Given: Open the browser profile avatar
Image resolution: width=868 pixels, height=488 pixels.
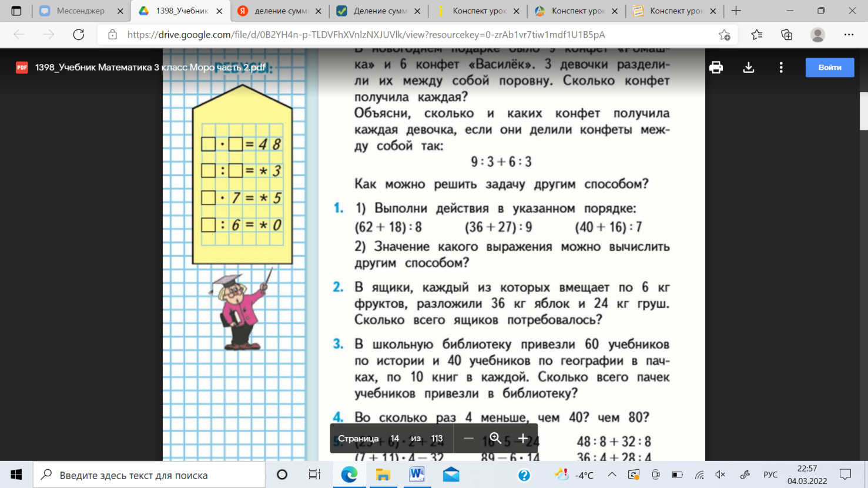Looking at the screenshot, I should coord(817,35).
